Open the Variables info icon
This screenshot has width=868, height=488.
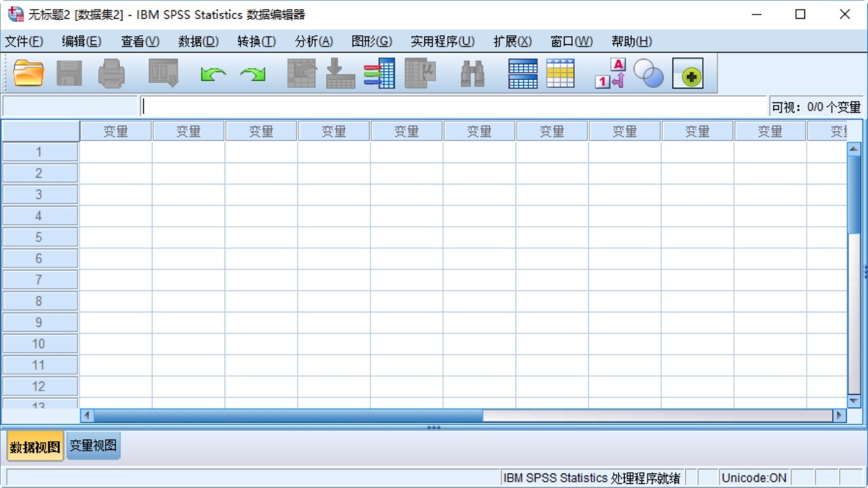[x=379, y=73]
